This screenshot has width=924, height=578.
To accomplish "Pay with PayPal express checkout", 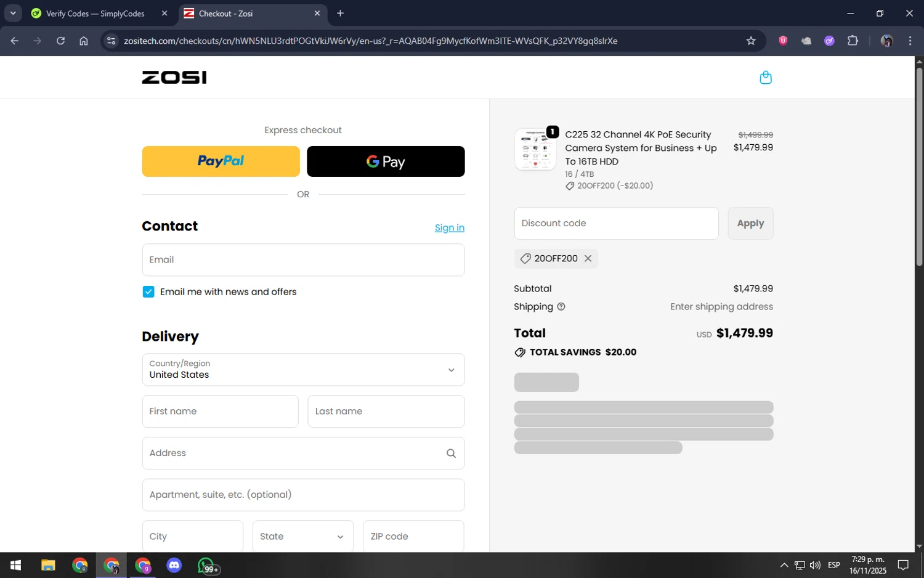I will (x=221, y=161).
